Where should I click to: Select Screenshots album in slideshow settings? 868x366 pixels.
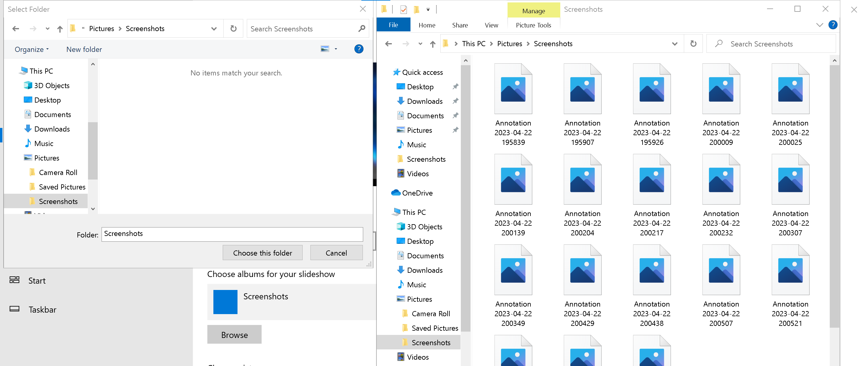pos(291,301)
